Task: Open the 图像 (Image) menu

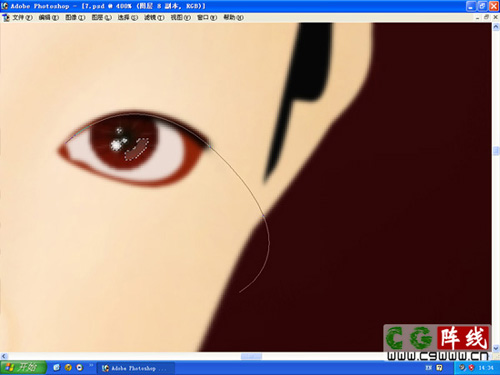Action: [x=75, y=17]
